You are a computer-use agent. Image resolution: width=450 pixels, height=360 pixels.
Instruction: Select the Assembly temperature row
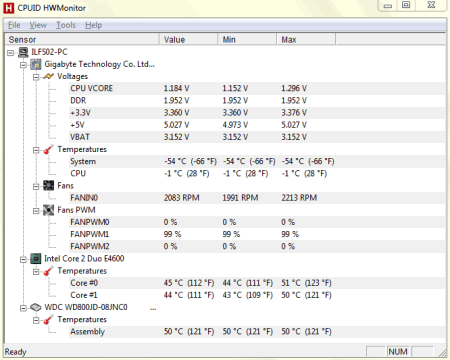257,332
